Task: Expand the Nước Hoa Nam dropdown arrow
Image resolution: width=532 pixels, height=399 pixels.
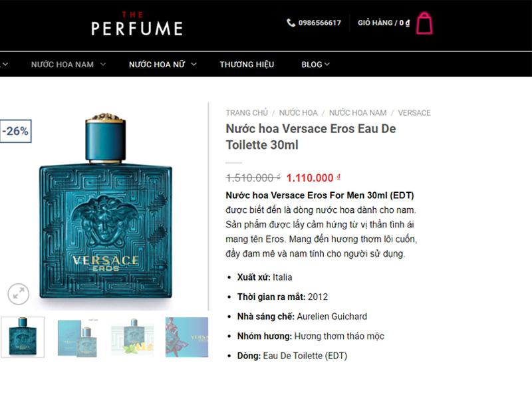Action: point(103,64)
